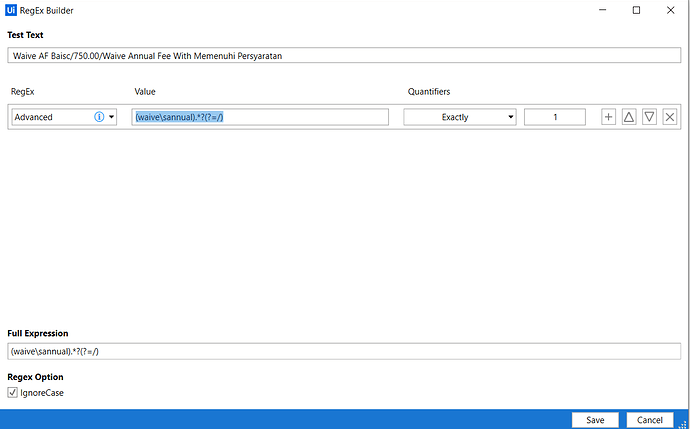Toggle the IgnoreCase checkbox
The width and height of the screenshot is (690, 429).
coord(12,392)
